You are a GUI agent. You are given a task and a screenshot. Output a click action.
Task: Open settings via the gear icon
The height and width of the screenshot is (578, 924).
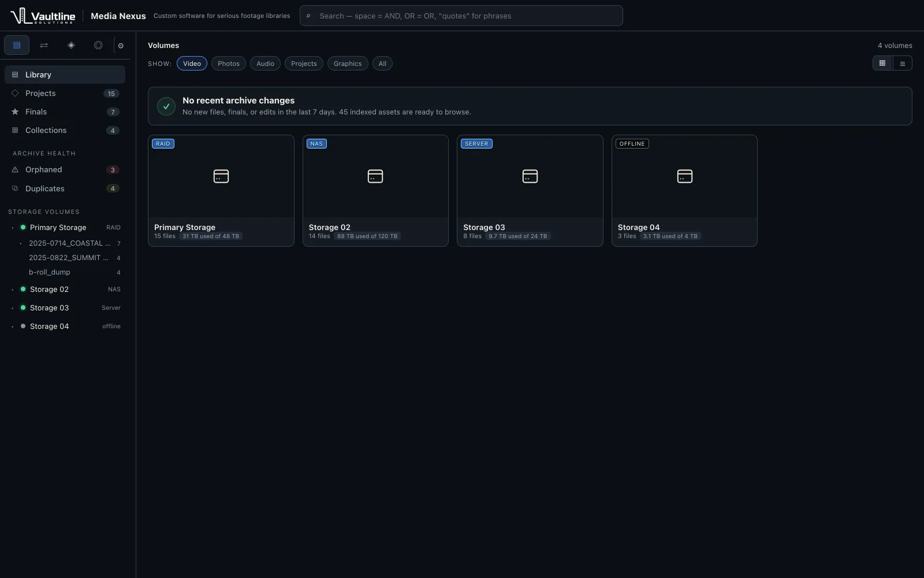pyautogui.click(x=121, y=46)
